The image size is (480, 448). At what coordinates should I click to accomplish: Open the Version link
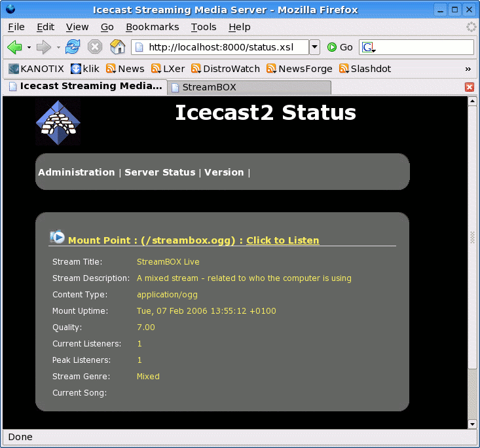tap(224, 172)
